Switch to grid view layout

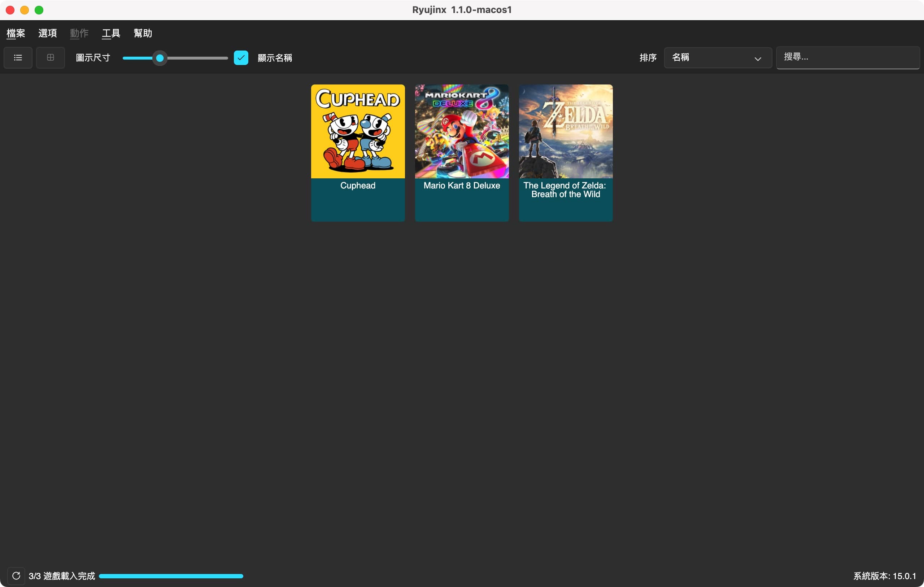pos(50,58)
